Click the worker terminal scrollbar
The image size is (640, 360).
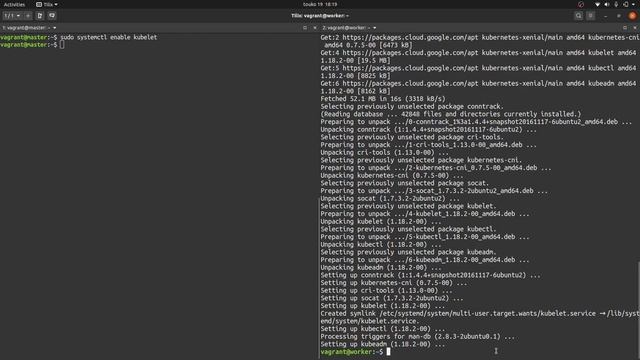pyautogui.click(x=638, y=310)
